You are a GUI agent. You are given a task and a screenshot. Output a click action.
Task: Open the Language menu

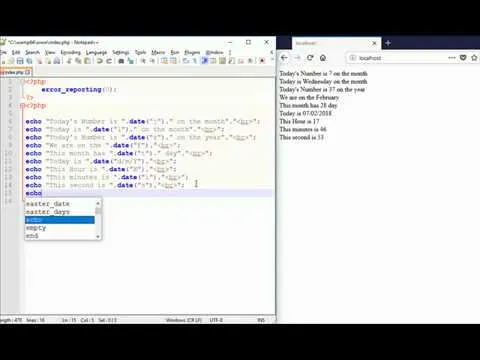[x=96, y=52]
